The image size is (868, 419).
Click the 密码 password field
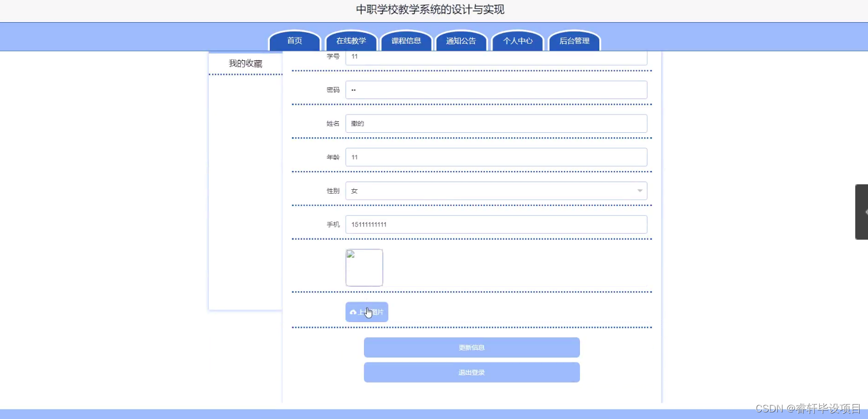[x=496, y=89]
